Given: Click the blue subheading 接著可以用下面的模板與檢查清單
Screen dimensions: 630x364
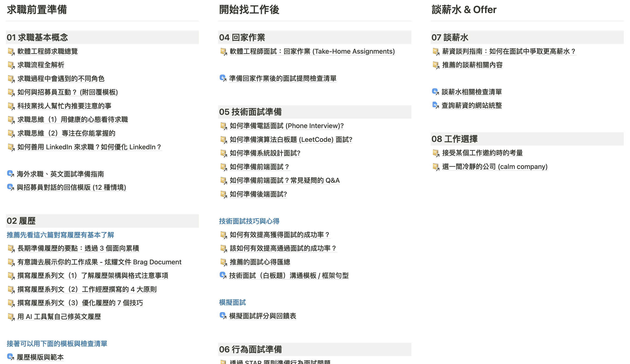Looking at the screenshot, I should pos(57,344).
